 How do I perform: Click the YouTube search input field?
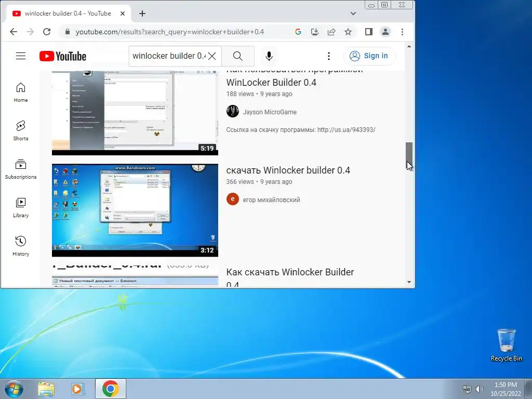tap(169, 56)
